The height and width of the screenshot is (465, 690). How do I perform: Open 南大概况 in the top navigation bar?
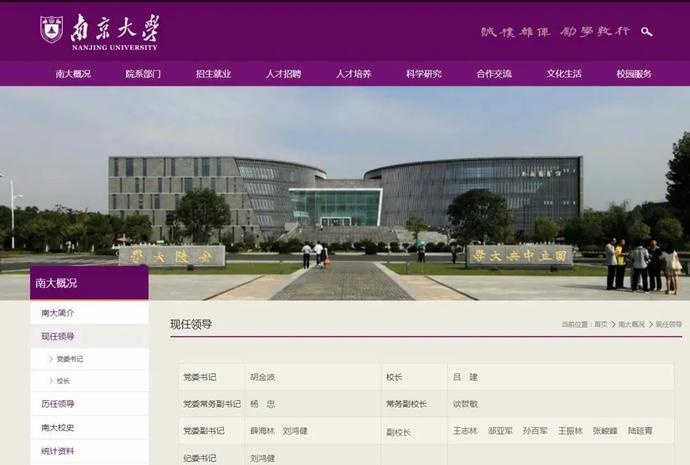[73, 74]
